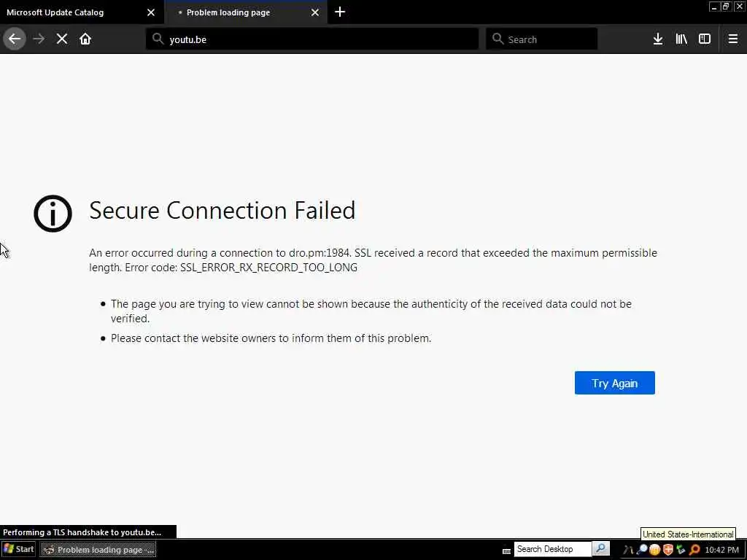747x560 pixels.
Task: Click the Try Again button
Action: pyautogui.click(x=614, y=383)
